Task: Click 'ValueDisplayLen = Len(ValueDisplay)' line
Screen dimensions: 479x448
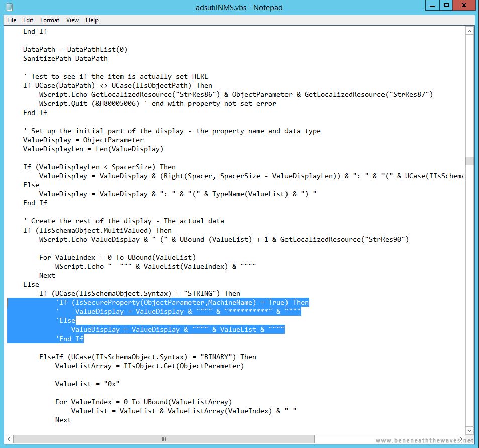Action: coord(93,149)
